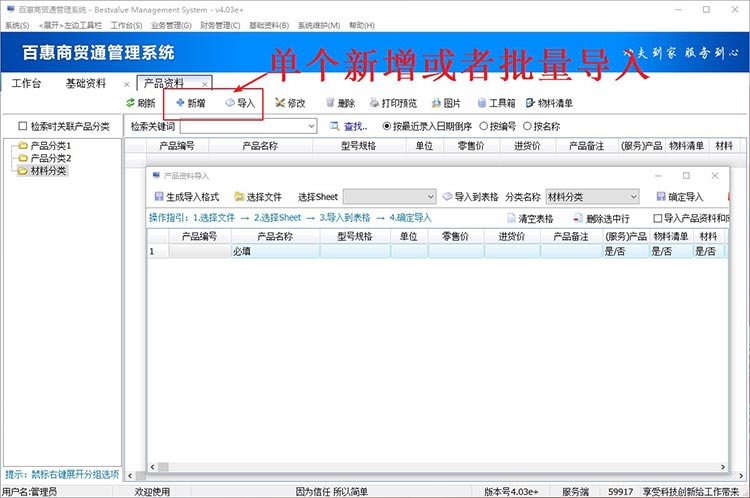Open the 财务管理(C) menu
Screen dimensions: 750x498
coord(220,25)
